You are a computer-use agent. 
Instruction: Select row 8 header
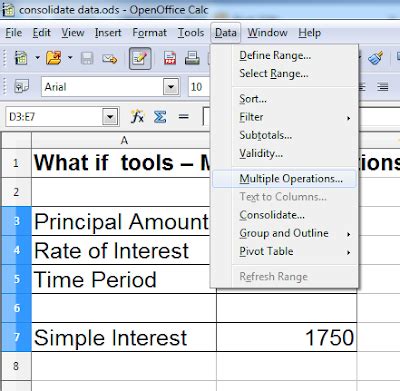tap(16, 366)
